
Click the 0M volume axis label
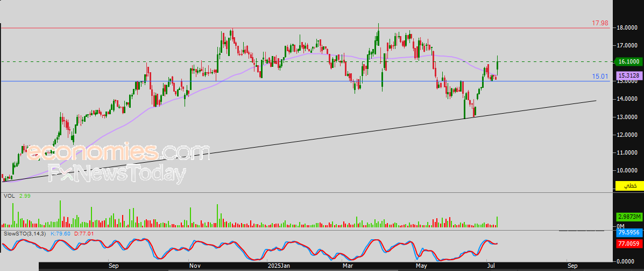click(x=620, y=227)
